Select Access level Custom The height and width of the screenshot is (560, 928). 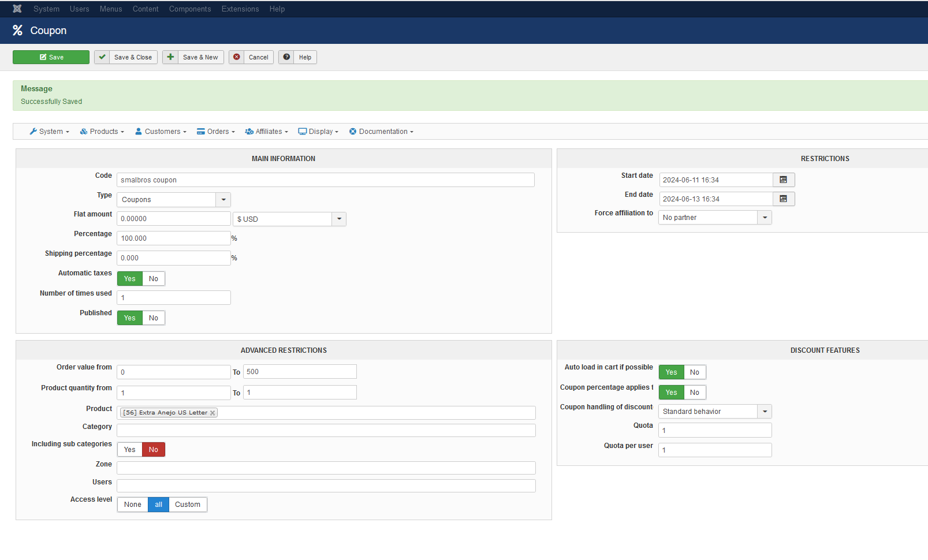188,505
